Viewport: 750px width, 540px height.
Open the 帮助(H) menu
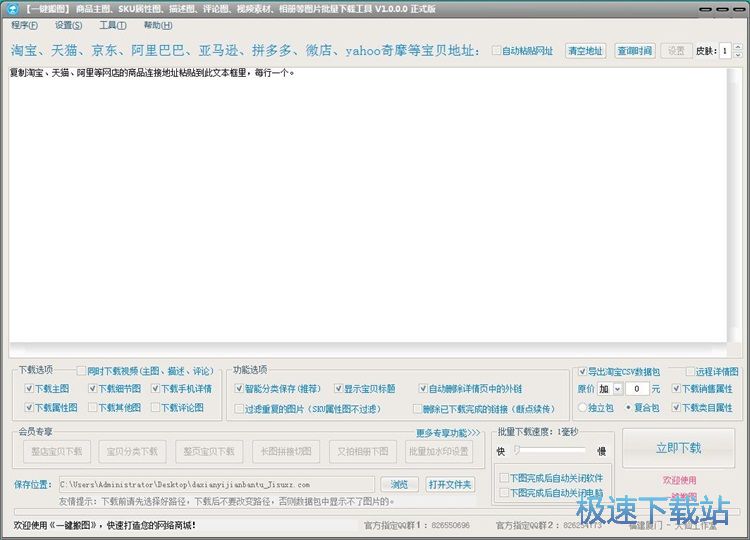click(x=157, y=25)
